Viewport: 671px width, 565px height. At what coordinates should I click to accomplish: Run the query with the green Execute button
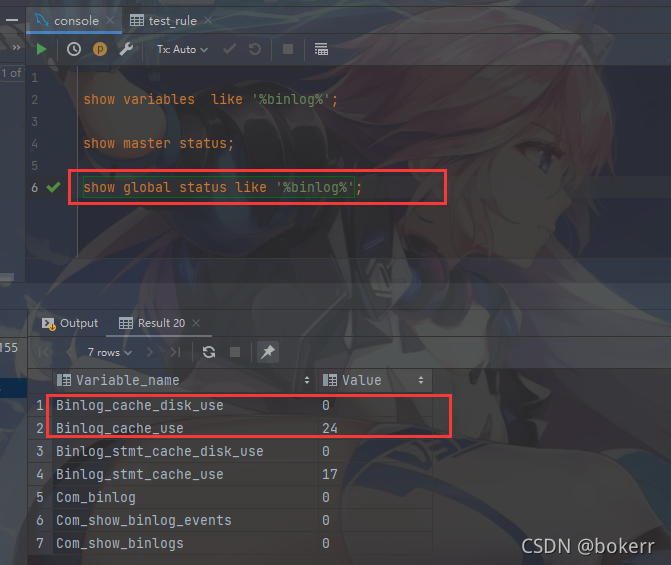[42, 50]
